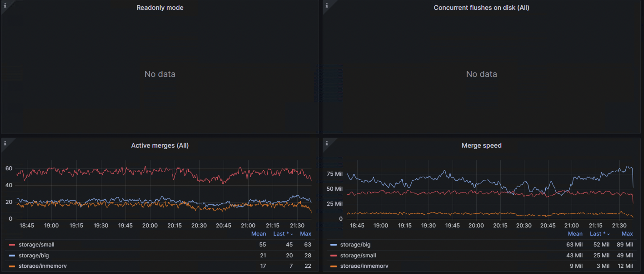
Task: Toggle the storage/inmemory series in Active merges legend
Action: point(42,266)
